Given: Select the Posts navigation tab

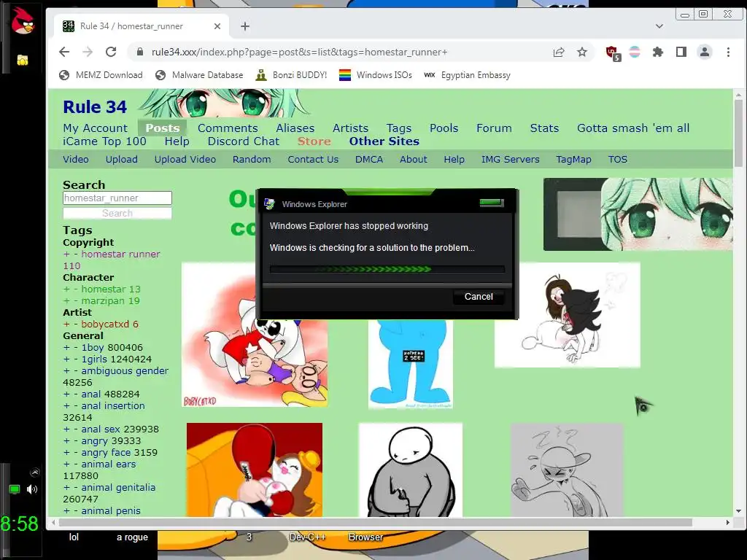Looking at the screenshot, I should tap(163, 128).
